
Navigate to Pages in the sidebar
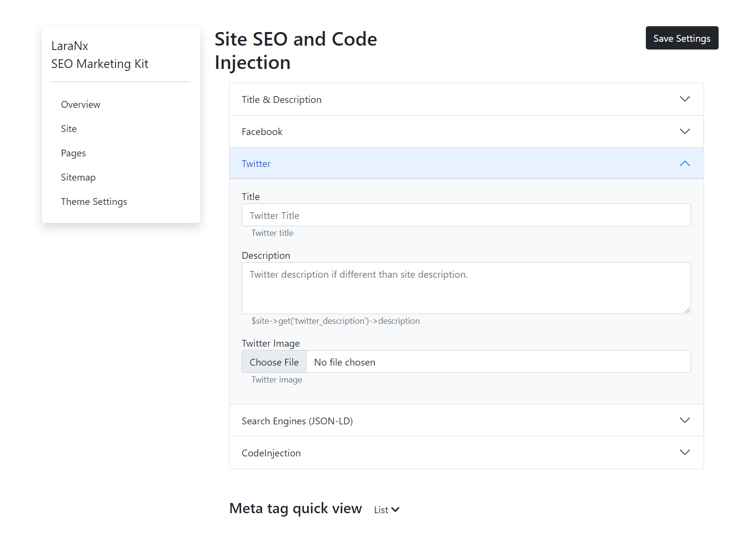(73, 153)
